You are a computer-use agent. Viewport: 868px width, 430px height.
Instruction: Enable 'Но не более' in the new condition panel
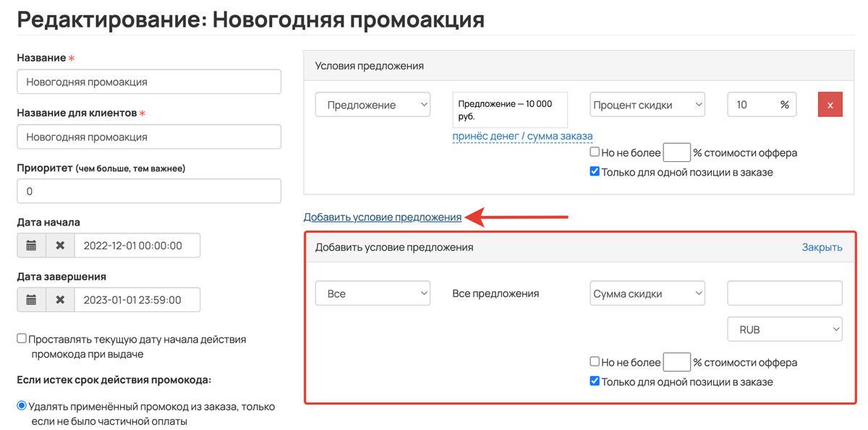(595, 362)
